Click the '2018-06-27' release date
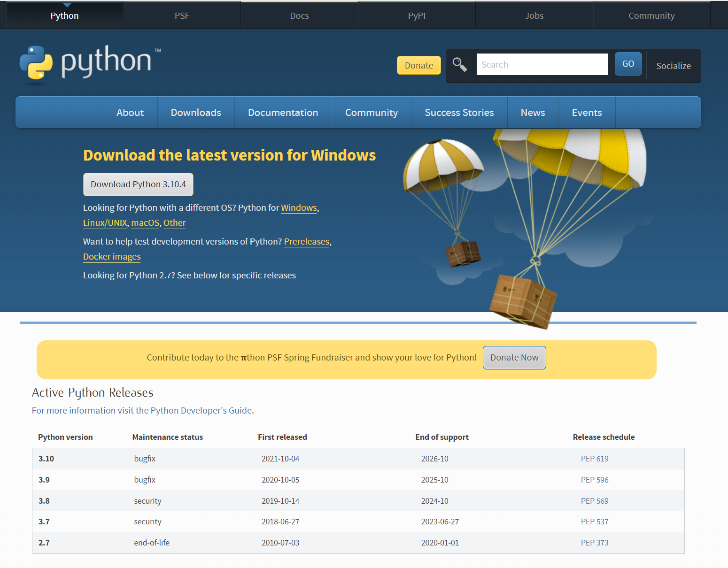728x568 pixels. [280, 522]
